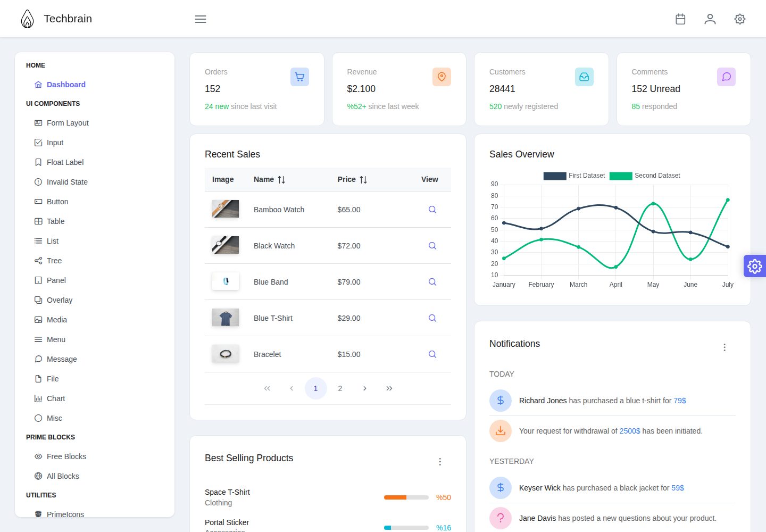Open the settings gear in top bar
766x532 pixels.
[x=740, y=19]
